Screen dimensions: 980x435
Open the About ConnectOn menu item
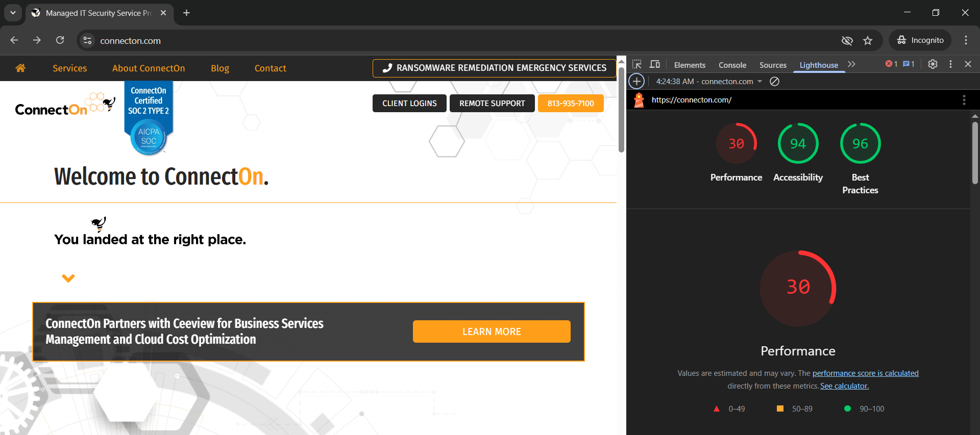pyautogui.click(x=149, y=68)
